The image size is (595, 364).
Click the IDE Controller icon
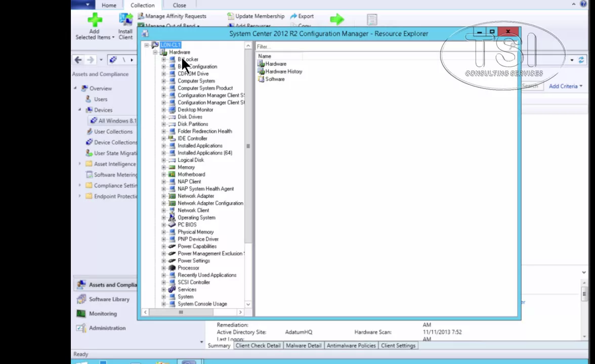coord(172,139)
